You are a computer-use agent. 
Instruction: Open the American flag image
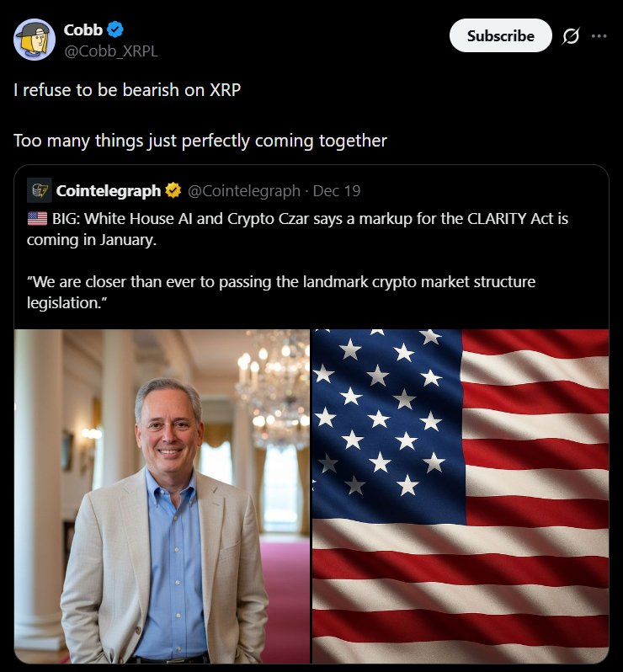(461, 495)
